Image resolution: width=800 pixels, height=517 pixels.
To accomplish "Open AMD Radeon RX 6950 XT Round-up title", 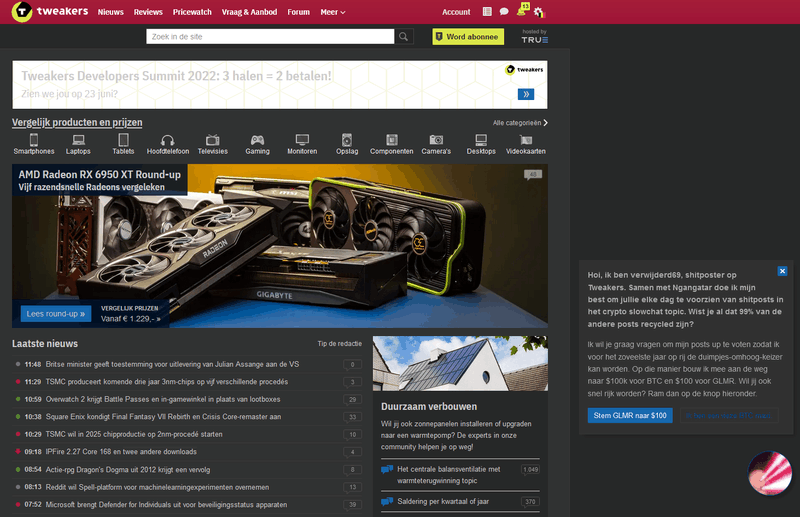I will pos(99,175).
